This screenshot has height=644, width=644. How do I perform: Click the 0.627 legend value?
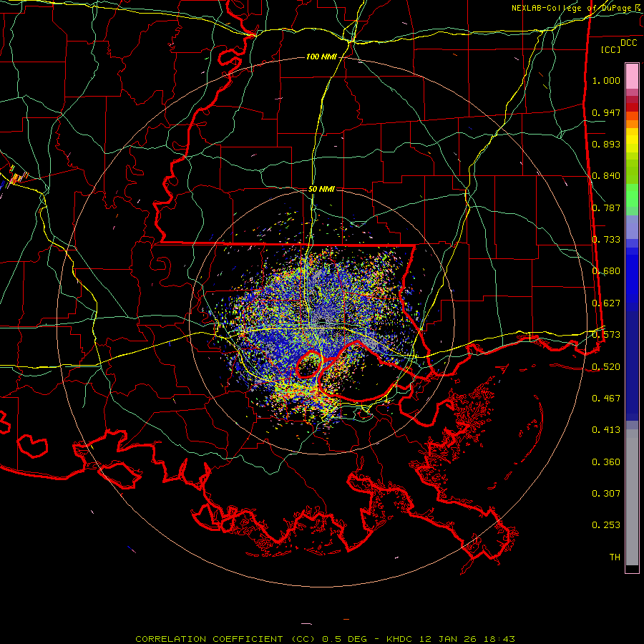click(x=606, y=303)
